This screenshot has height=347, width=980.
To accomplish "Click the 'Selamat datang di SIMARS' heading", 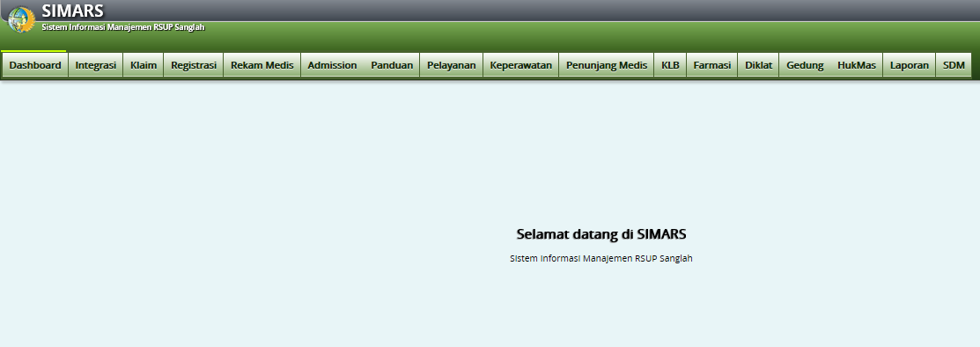I will (x=601, y=234).
